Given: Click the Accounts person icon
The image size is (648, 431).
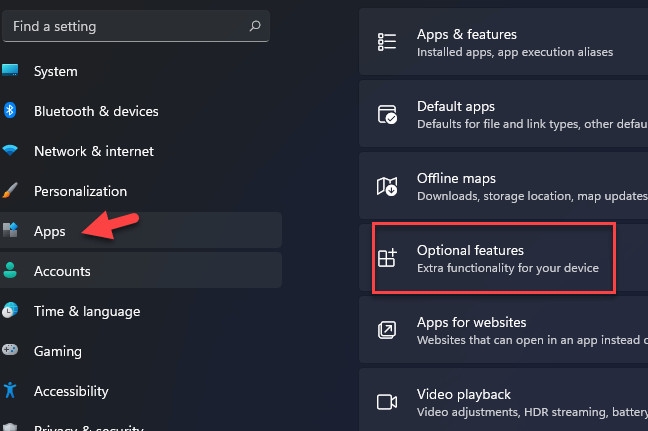Looking at the screenshot, I should 10,270.
